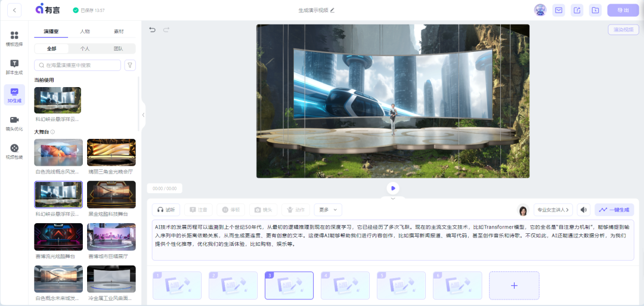Open the mail message icon in header
Viewport: 644px width, 306px height.
(x=559, y=10)
